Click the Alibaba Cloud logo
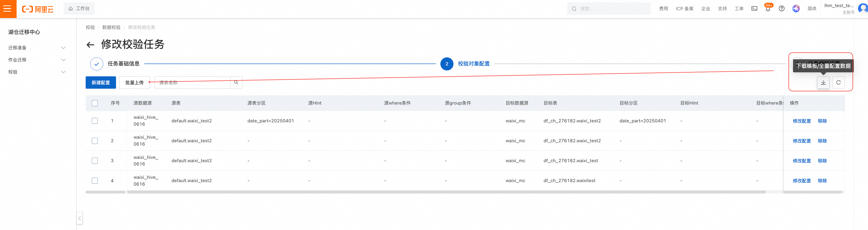 (x=38, y=9)
